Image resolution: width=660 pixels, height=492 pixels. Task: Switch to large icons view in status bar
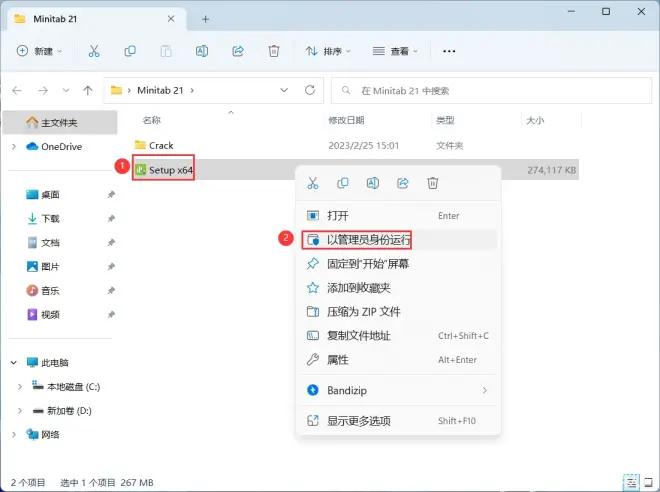coord(649,482)
